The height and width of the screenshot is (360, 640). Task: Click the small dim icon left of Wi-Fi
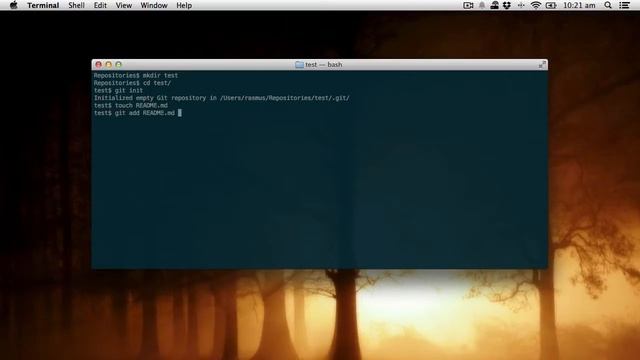point(521,5)
